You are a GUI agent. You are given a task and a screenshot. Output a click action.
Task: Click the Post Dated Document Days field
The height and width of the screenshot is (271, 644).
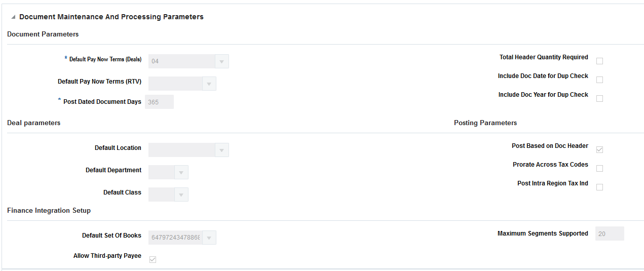coord(160,102)
